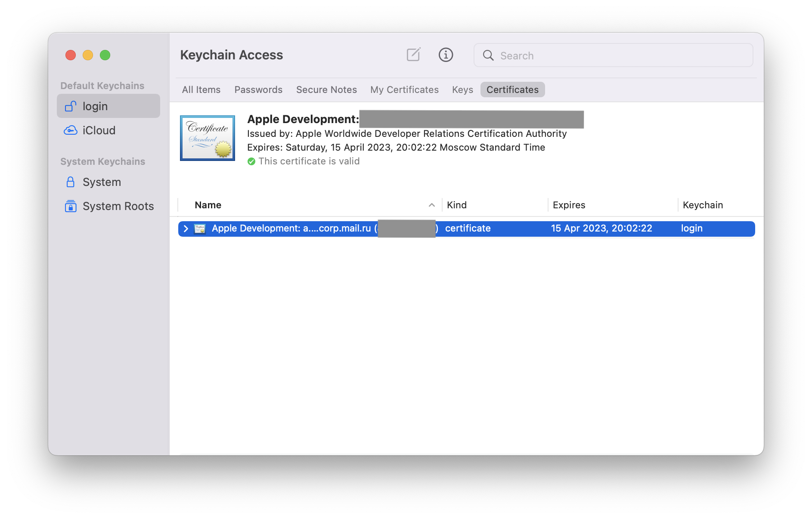Viewport: 812px width, 519px height.
Task: Click the 'certificate' kind cell
Action: [468, 229]
